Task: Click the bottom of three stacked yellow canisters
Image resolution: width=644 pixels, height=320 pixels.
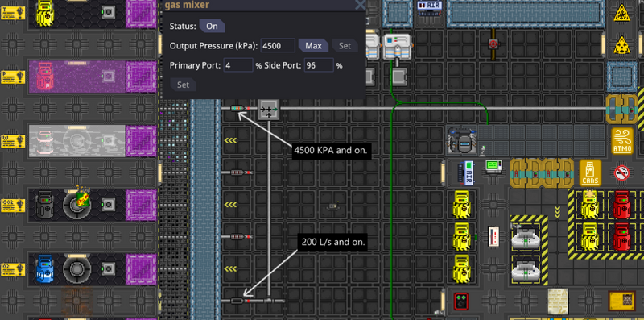Action: click(x=461, y=268)
